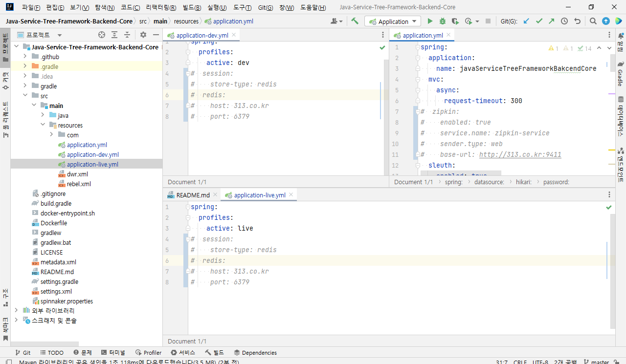Open the 빌드 tool window
Screen dimensions: 626x364
[214, 352]
